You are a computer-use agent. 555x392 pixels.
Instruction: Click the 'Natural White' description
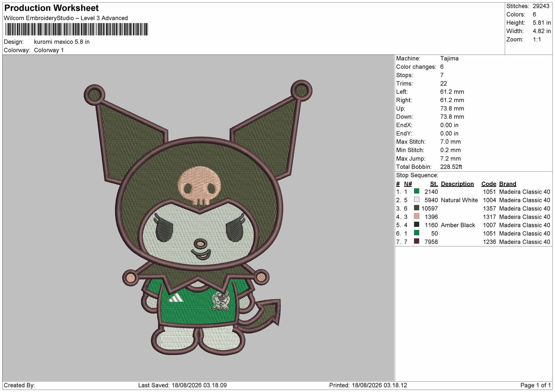(x=459, y=200)
